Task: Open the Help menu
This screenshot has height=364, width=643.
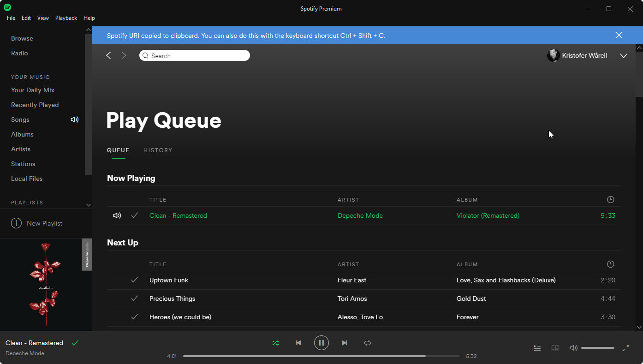Action: coord(89,18)
